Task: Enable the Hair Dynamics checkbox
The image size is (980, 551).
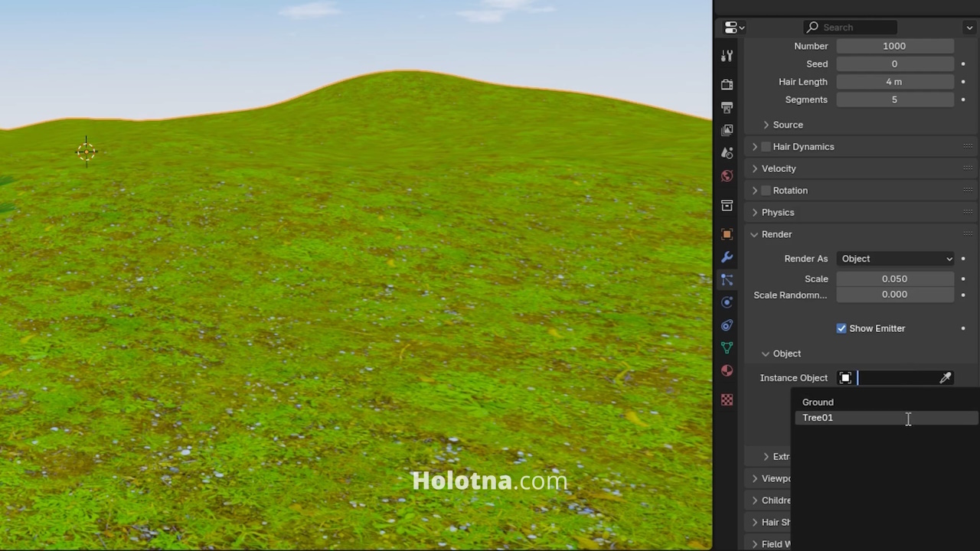Action: click(x=766, y=147)
